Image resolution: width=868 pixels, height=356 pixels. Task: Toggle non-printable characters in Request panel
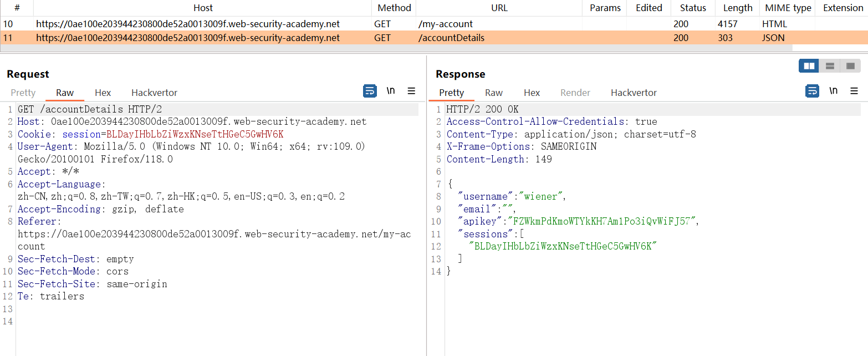391,91
